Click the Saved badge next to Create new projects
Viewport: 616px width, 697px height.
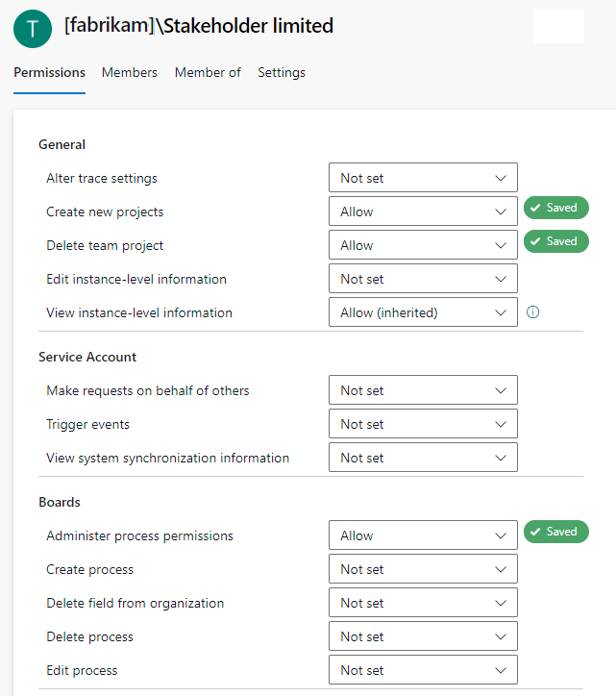(555, 208)
